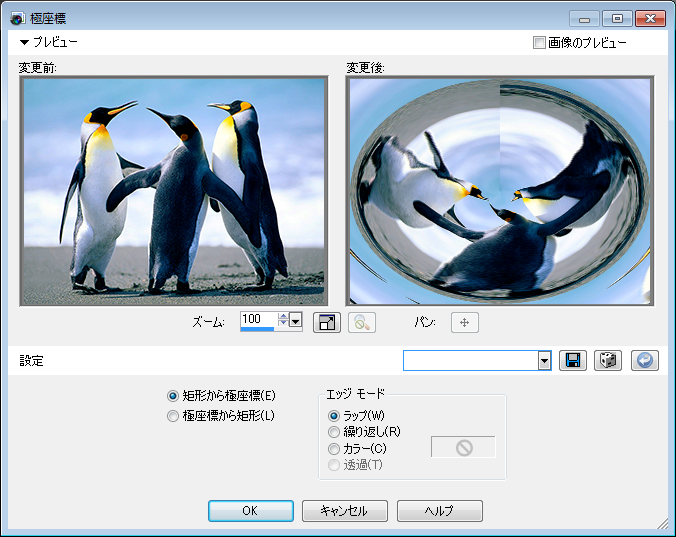Open the 設定 presets dropdown list

click(544, 360)
